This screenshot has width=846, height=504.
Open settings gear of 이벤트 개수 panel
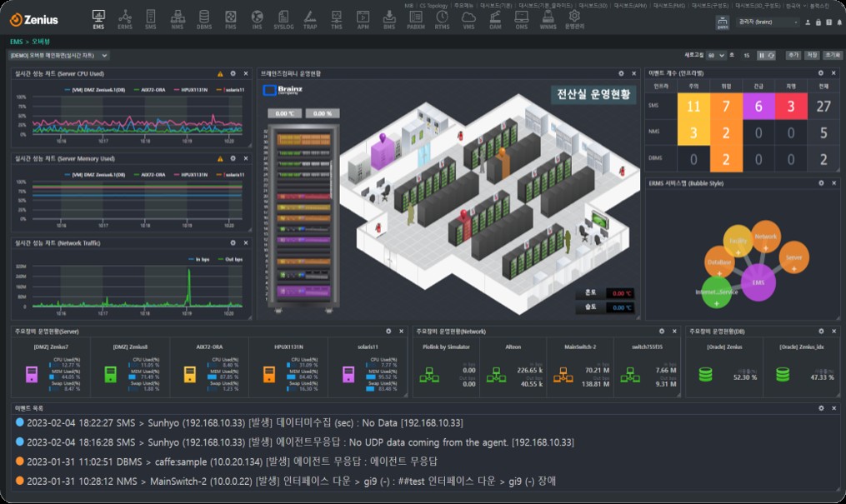[x=819, y=73]
